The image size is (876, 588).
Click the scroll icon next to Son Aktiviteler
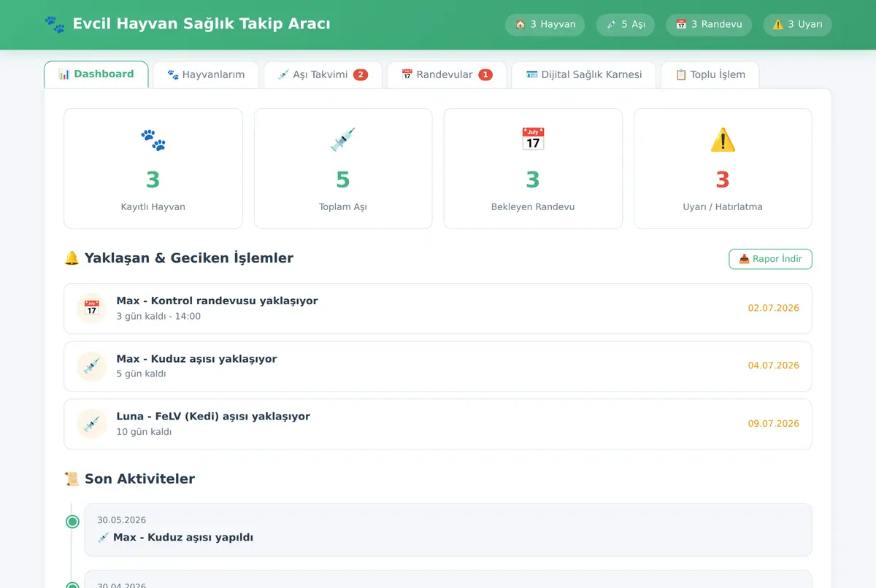coord(72,479)
